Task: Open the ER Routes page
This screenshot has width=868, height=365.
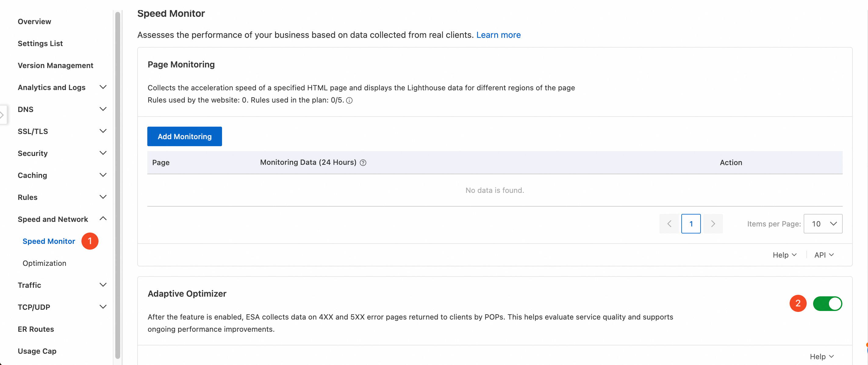Action: tap(36, 329)
